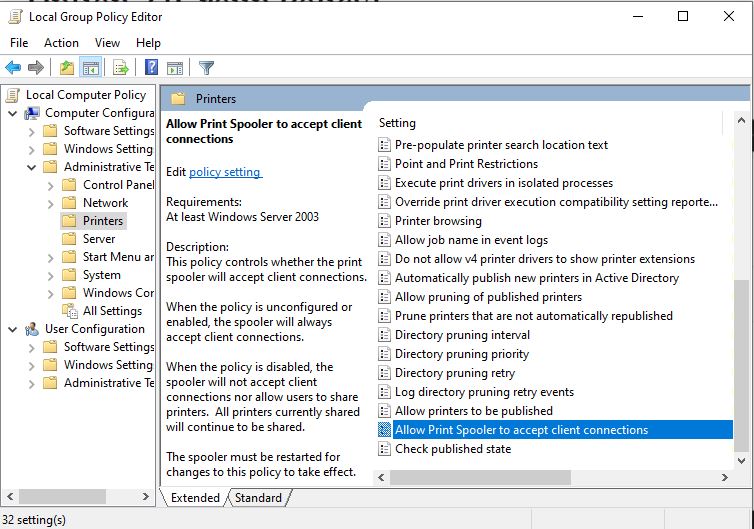Select the All Settings tree item
This screenshot has height=529, width=754.
click(x=112, y=311)
